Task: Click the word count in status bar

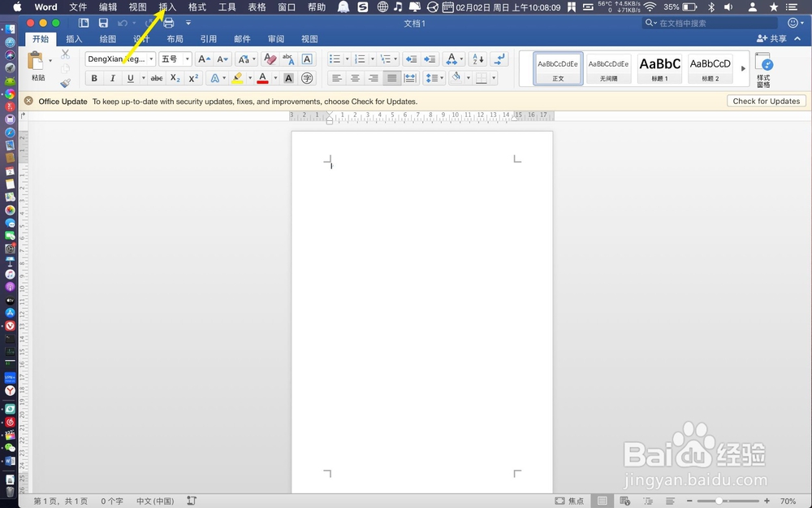Action: coord(112,501)
